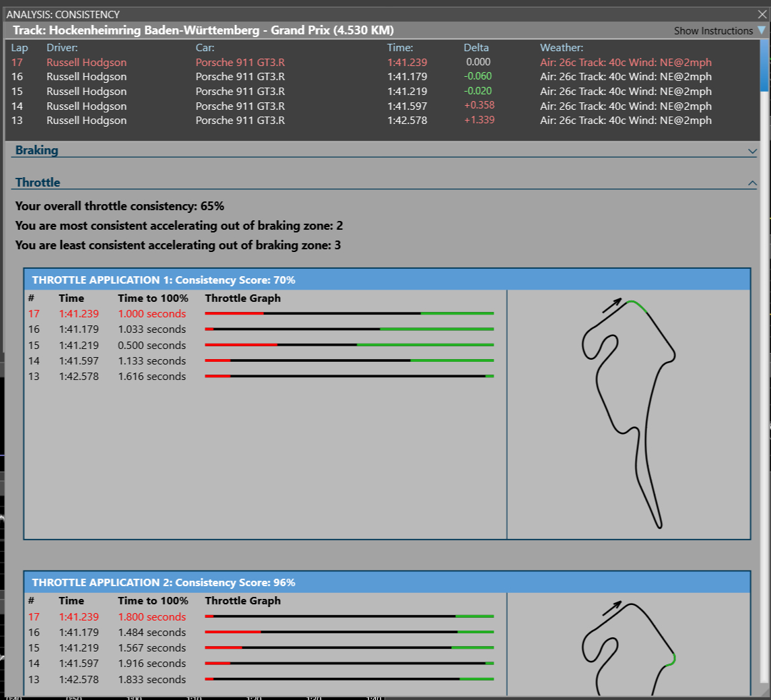The image size is (771, 700).
Task: Click the least consistent braking zone line
Action: [178, 245]
